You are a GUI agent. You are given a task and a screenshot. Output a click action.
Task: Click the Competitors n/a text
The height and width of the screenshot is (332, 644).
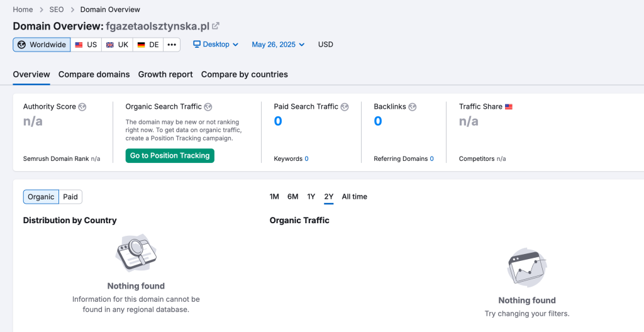[x=482, y=159]
